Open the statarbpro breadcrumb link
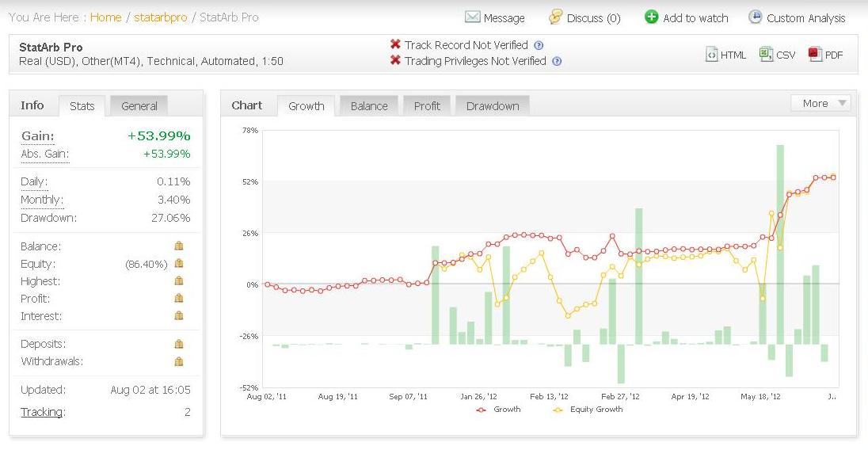This screenshot has width=868, height=450. point(161,17)
